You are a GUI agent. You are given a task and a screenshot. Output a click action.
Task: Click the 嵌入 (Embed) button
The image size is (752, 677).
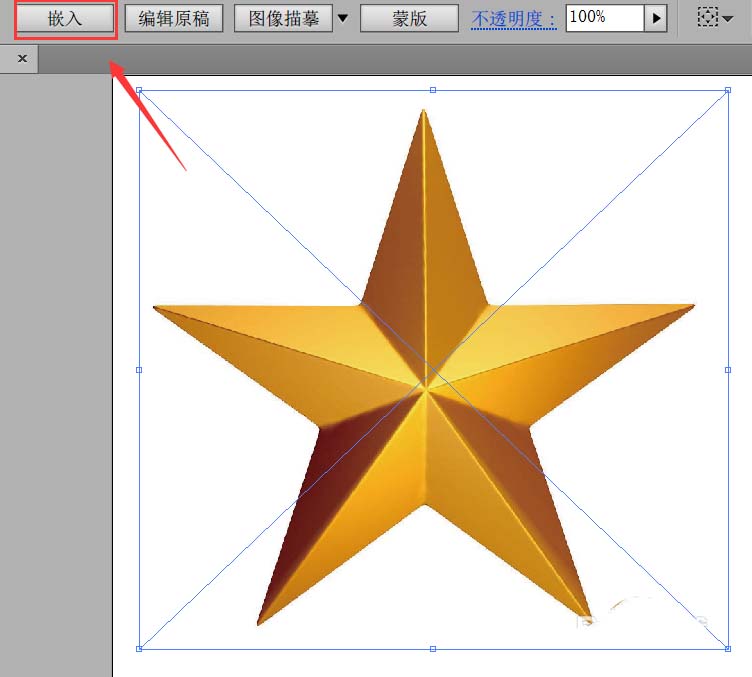point(65,19)
